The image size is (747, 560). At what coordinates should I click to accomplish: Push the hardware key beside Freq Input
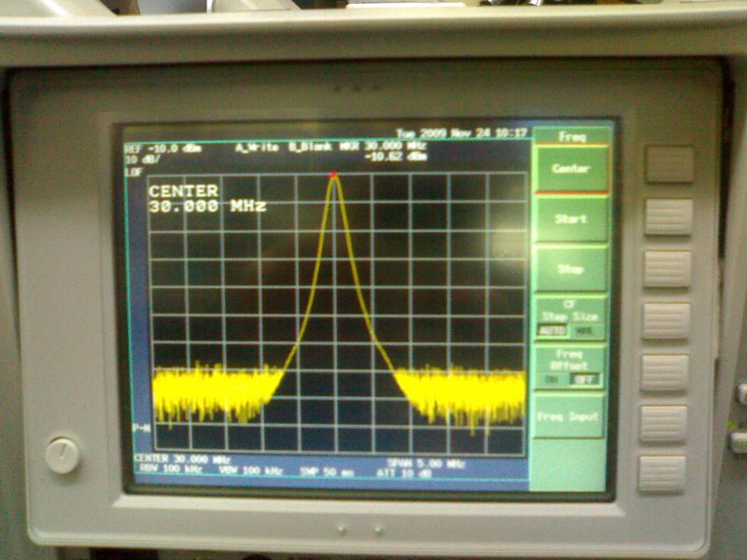(664, 424)
